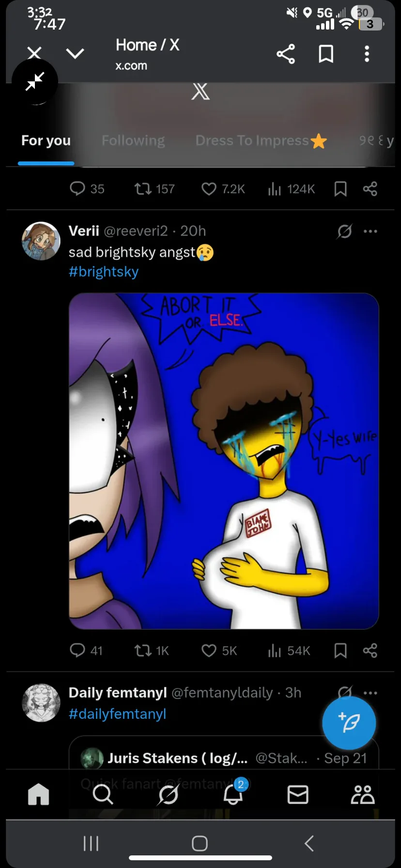Viewport: 401px width, 868px height.
Task: Open the Dress To Impress tab
Action: point(261,140)
